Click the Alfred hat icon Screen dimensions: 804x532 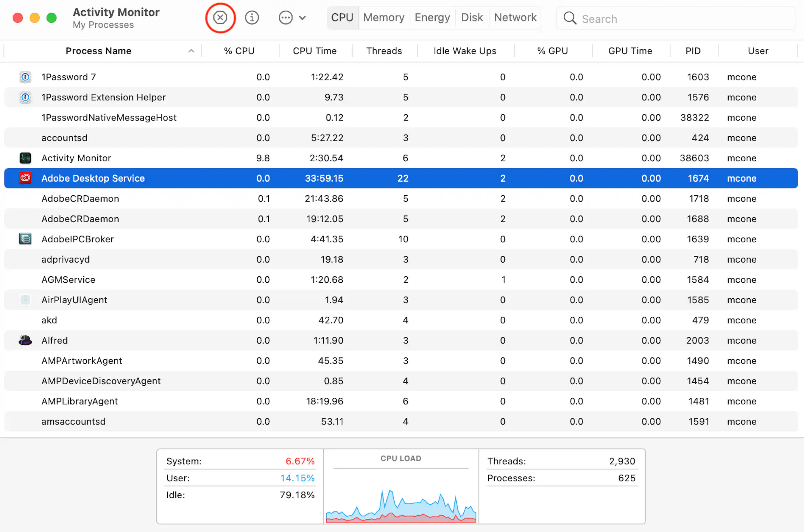pos(25,340)
